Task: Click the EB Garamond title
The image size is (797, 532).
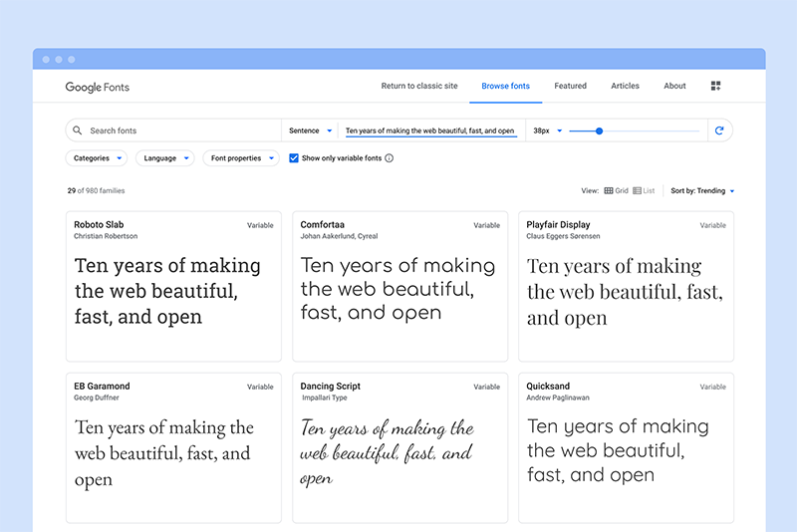Action: [102, 387]
